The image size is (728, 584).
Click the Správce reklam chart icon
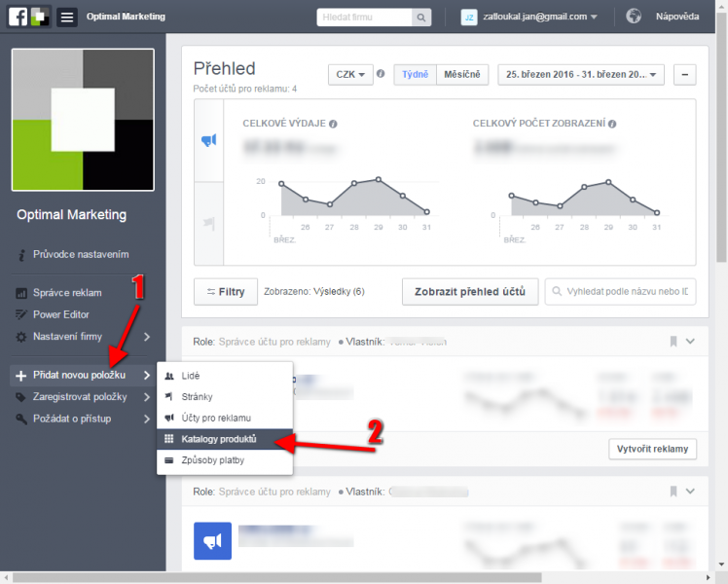tap(21, 293)
